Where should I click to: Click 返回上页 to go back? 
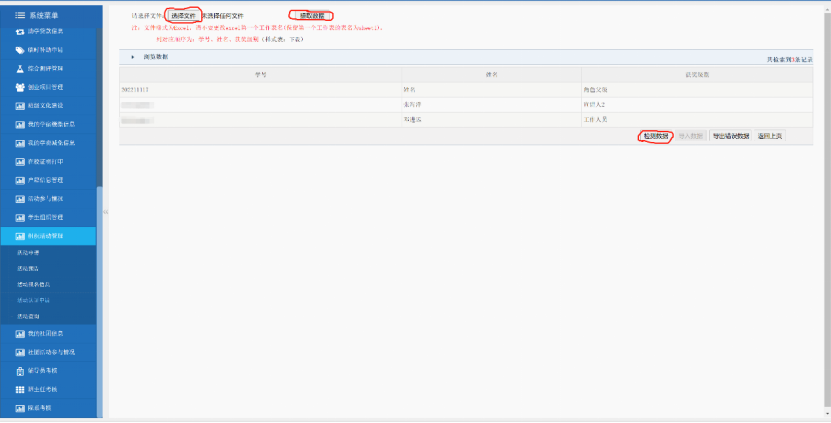pyautogui.click(x=770, y=135)
